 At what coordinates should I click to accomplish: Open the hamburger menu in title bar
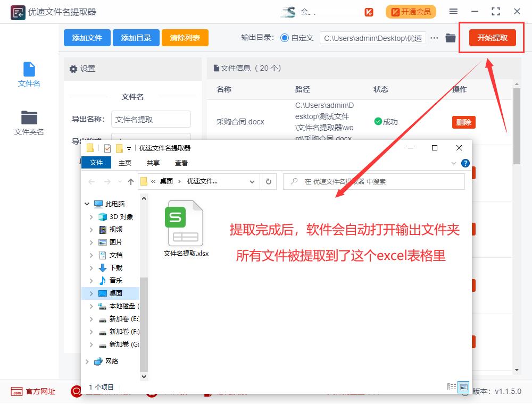pos(454,11)
